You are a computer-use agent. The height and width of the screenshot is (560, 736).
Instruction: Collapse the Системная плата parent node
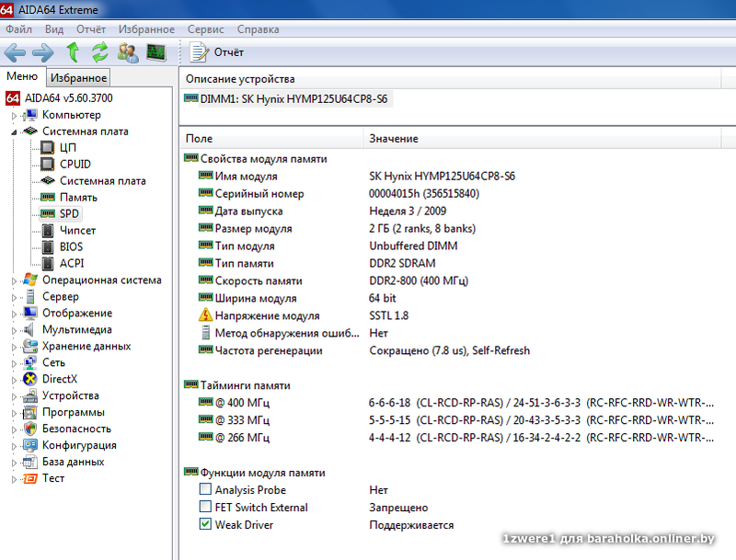click(x=14, y=132)
